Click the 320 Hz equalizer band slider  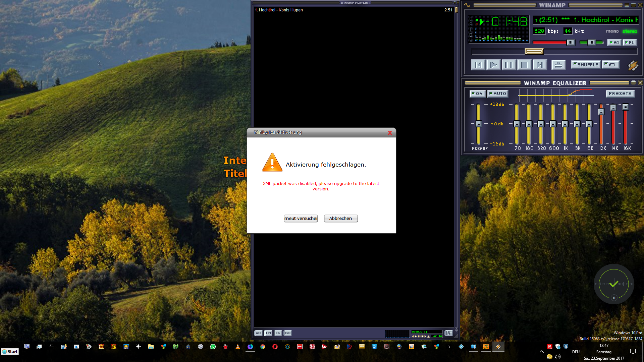click(541, 124)
